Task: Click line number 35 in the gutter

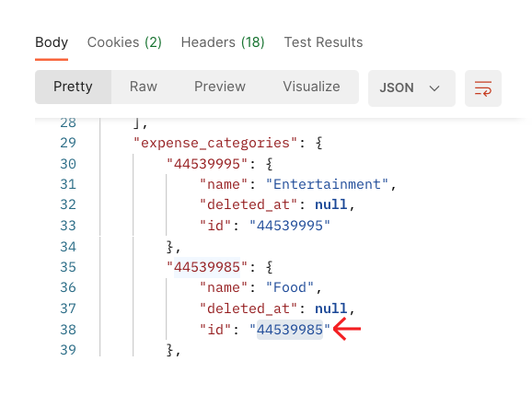Action: point(68,267)
